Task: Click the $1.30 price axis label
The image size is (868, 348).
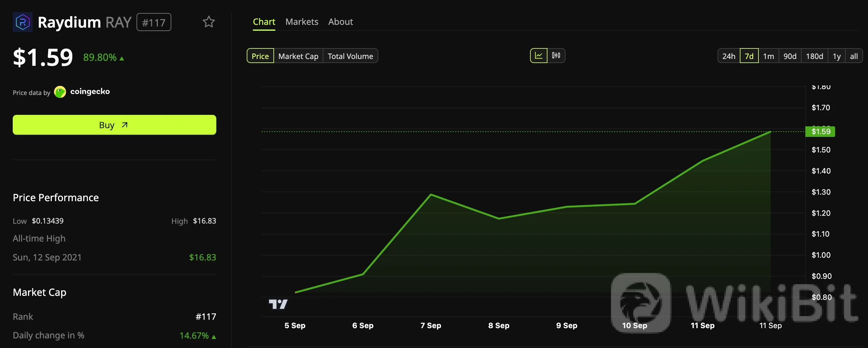Action: tap(821, 192)
